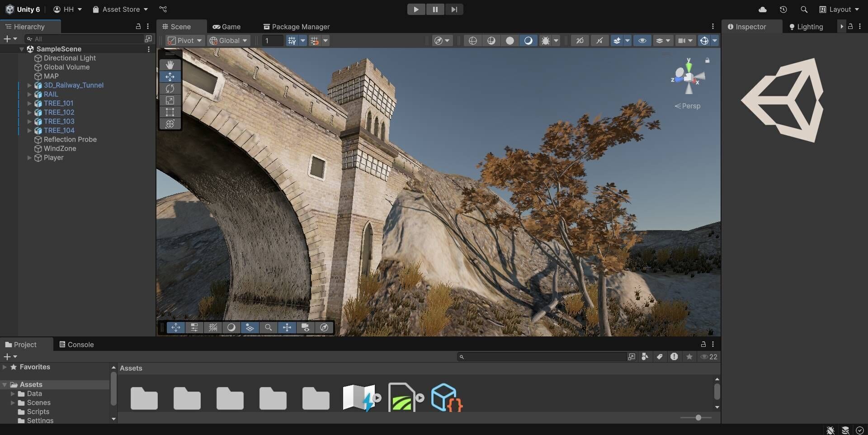Open the Asset Store
The image size is (868, 435).
tap(120, 9)
